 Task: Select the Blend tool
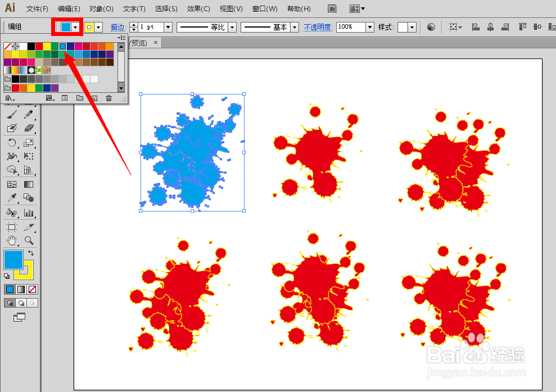29,198
